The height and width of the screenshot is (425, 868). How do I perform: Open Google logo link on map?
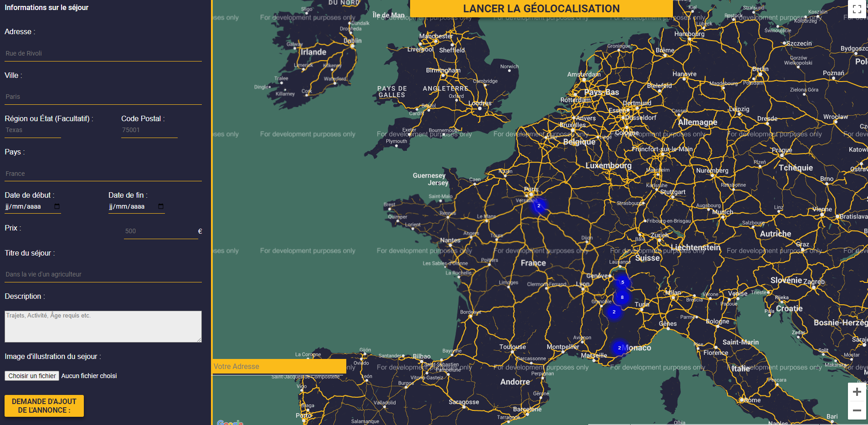pyautogui.click(x=230, y=422)
